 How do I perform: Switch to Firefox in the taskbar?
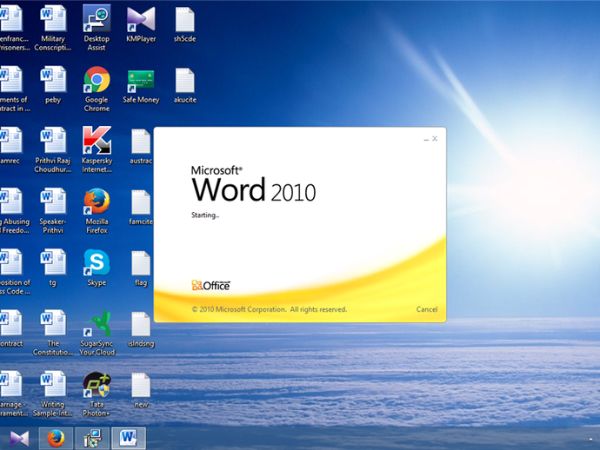pyautogui.click(x=56, y=439)
